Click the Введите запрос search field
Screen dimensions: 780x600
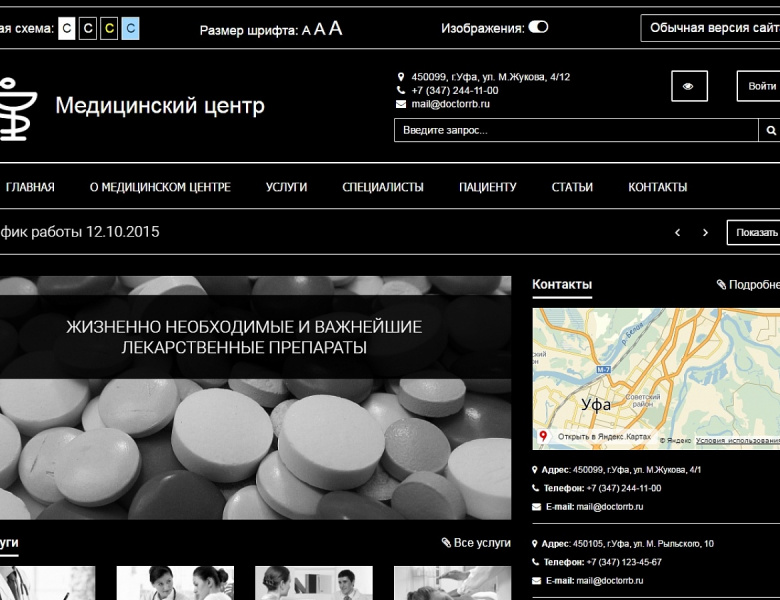point(576,130)
